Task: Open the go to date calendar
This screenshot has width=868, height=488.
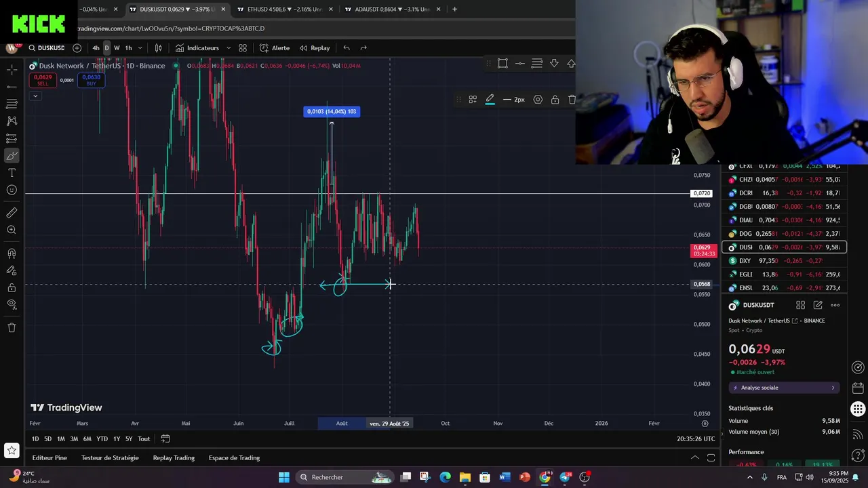Action: pyautogui.click(x=165, y=439)
